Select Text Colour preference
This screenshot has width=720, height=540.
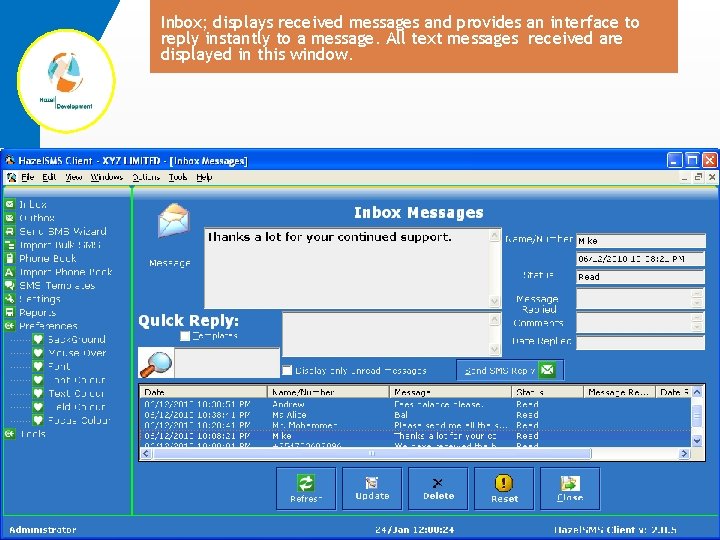76,394
